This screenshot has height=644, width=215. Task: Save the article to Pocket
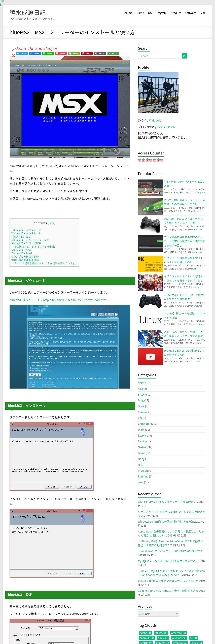coord(61,53)
